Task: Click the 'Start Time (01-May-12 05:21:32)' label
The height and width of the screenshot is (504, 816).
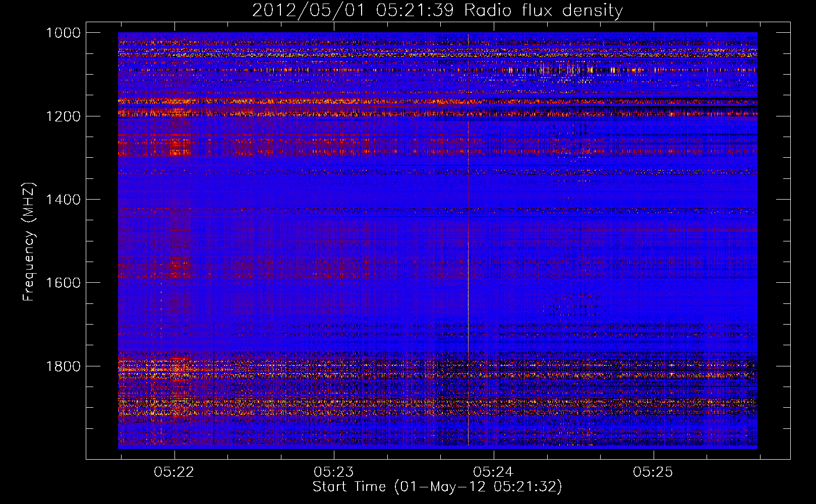Action: pyautogui.click(x=437, y=487)
